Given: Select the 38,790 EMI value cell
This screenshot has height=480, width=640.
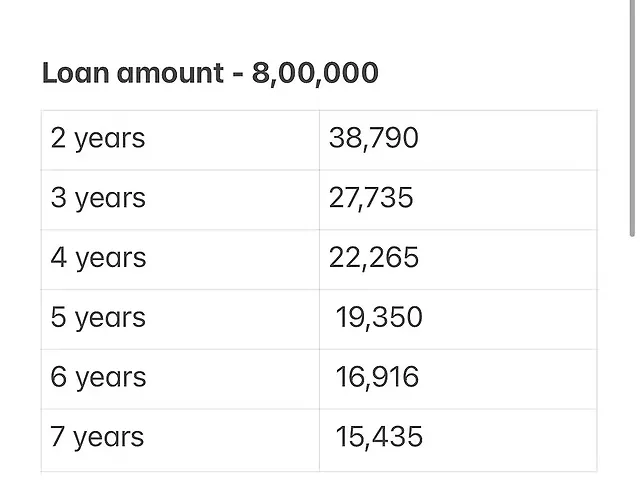Looking at the screenshot, I should click(x=458, y=140).
